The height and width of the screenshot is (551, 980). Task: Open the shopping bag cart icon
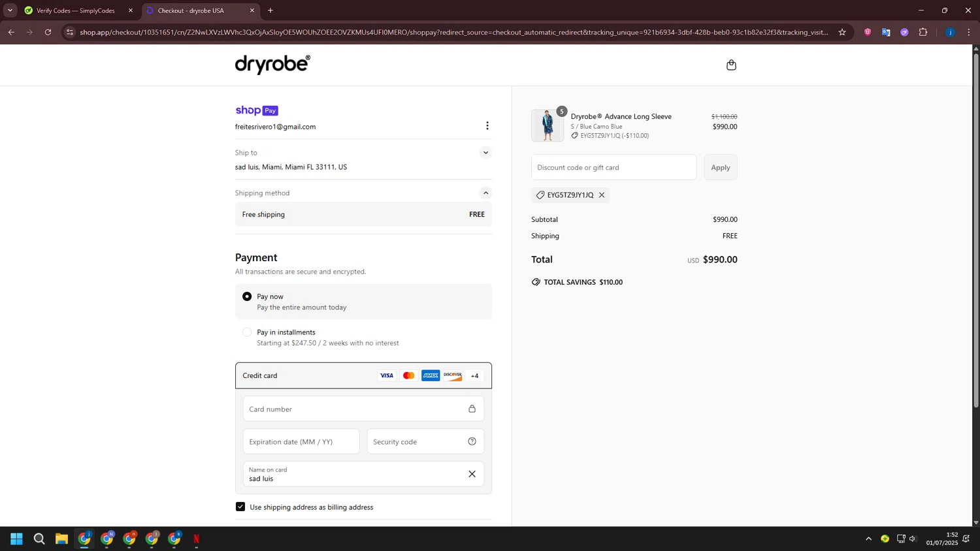pos(731,65)
